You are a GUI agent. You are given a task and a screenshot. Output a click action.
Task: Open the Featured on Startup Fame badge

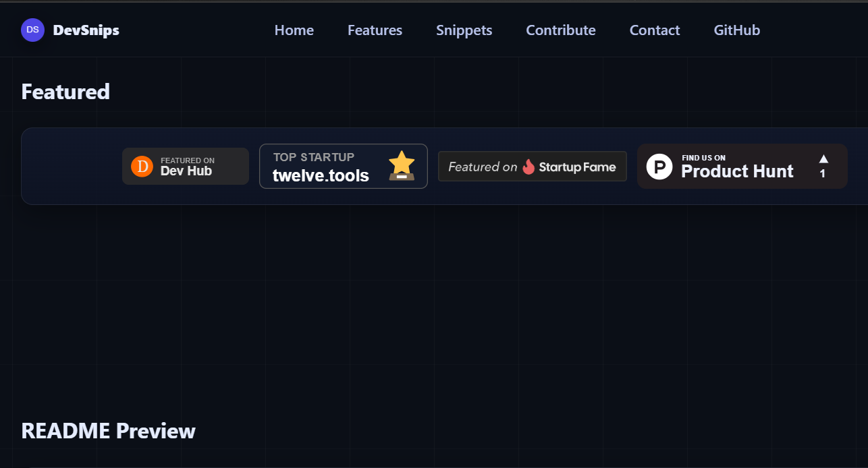coord(533,167)
